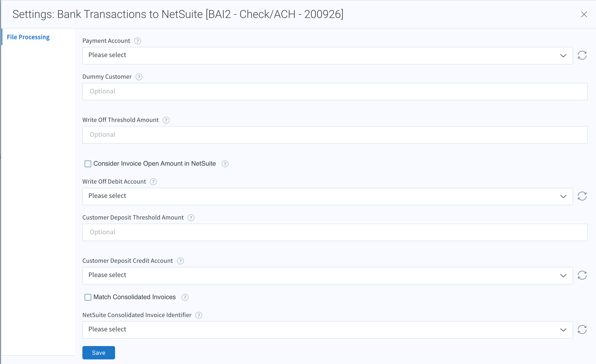Screen dimensions: 596x364
Task: Show help for NetSuite Consolidated Invoice Identifier
Action: pos(199,315)
